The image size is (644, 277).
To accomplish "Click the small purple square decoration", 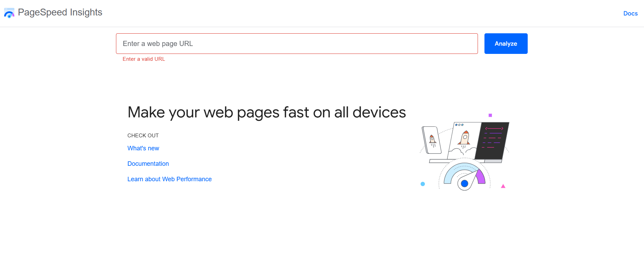I will pyautogui.click(x=490, y=115).
